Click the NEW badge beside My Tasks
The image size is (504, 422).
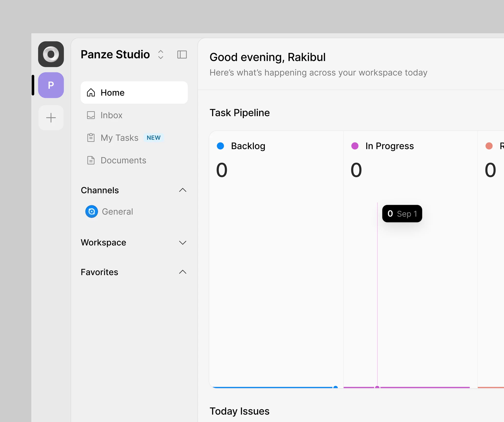click(x=154, y=138)
